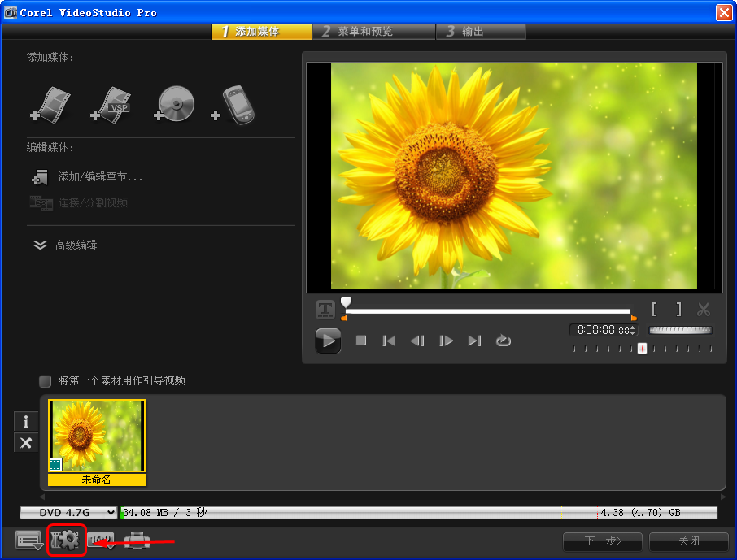Open 添加/编辑章节 link
Image resolution: width=737 pixels, height=560 pixels.
pos(100,176)
